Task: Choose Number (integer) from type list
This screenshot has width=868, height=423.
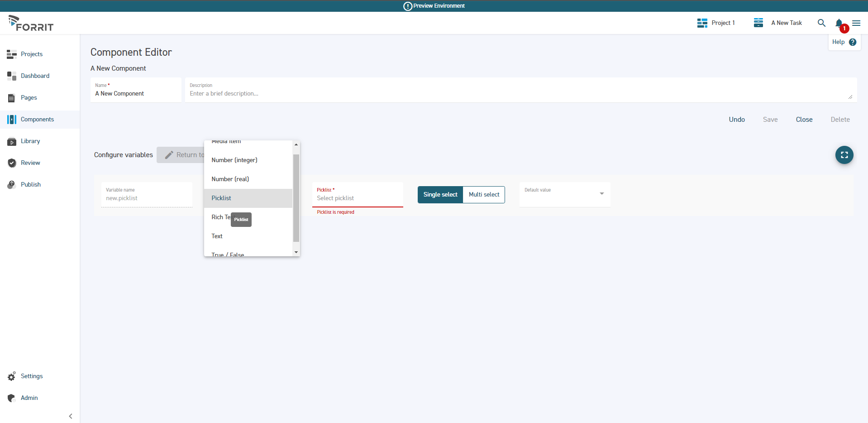Action: tap(234, 160)
